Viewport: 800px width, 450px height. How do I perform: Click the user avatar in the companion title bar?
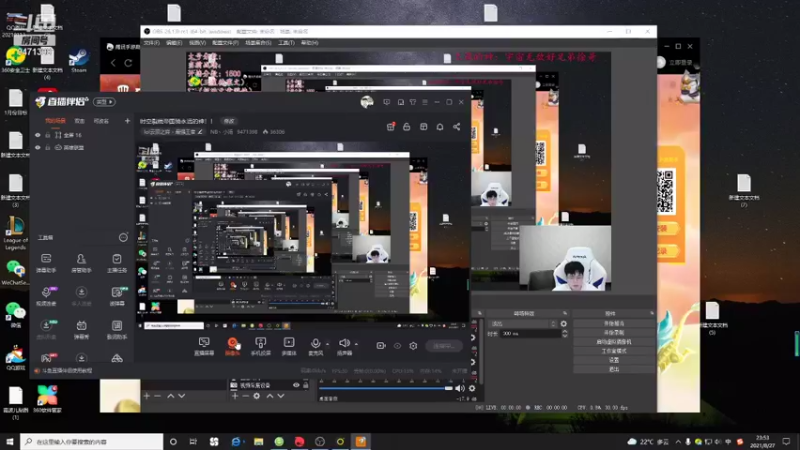coord(367,102)
